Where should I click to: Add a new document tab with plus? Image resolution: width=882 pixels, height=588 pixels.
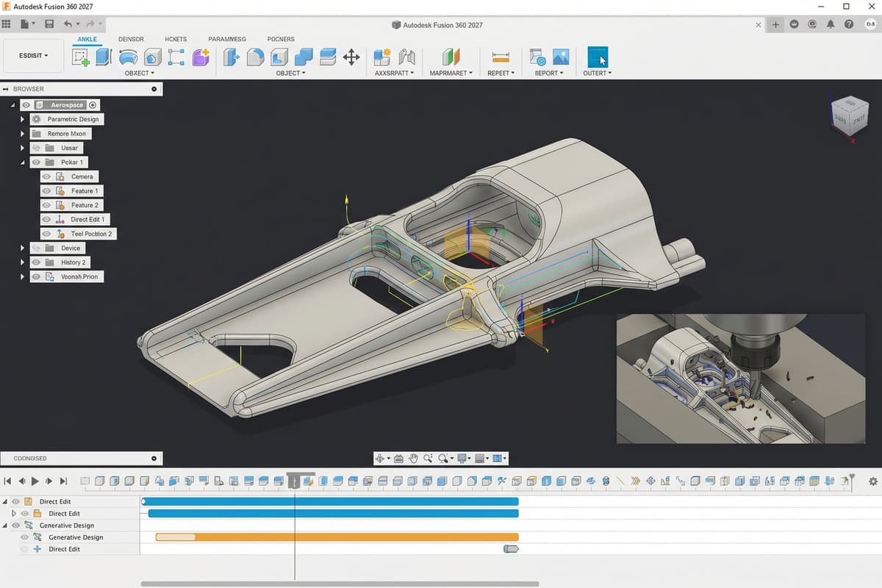(775, 24)
